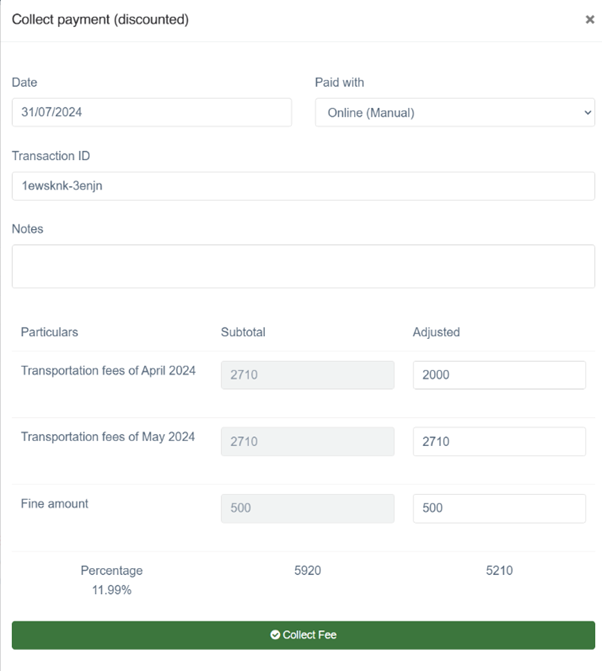Click subtotal field for April 2024 fees
The height and width of the screenshot is (671, 602).
(x=308, y=375)
